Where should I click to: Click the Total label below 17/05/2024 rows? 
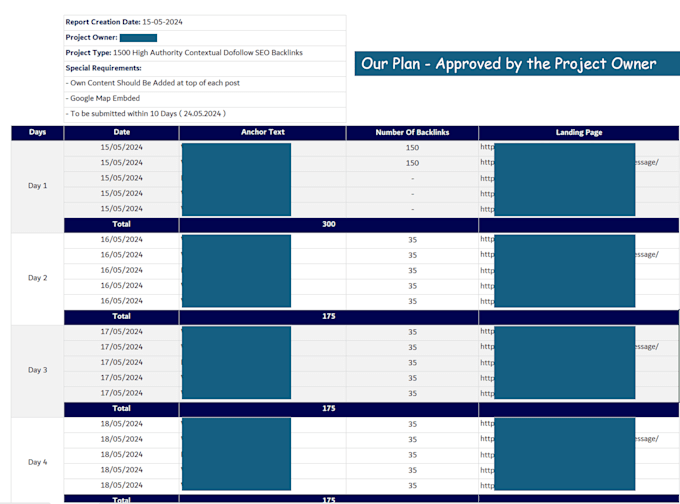point(121,409)
